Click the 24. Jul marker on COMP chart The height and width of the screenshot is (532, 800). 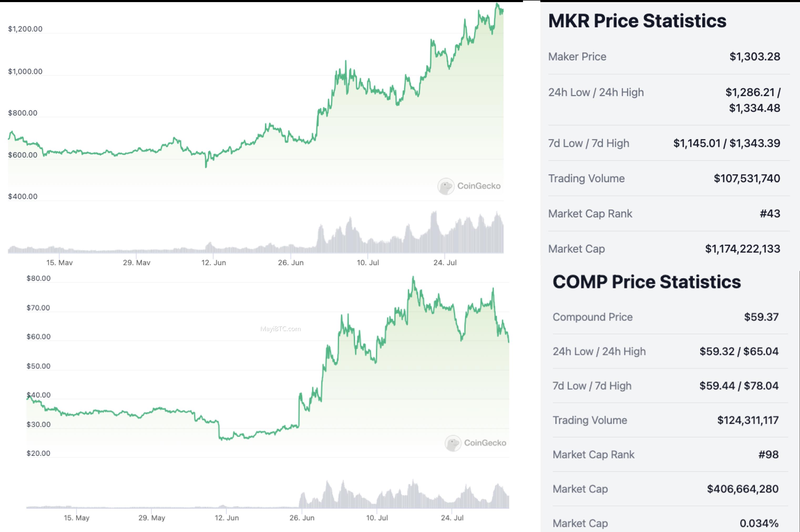(452, 518)
